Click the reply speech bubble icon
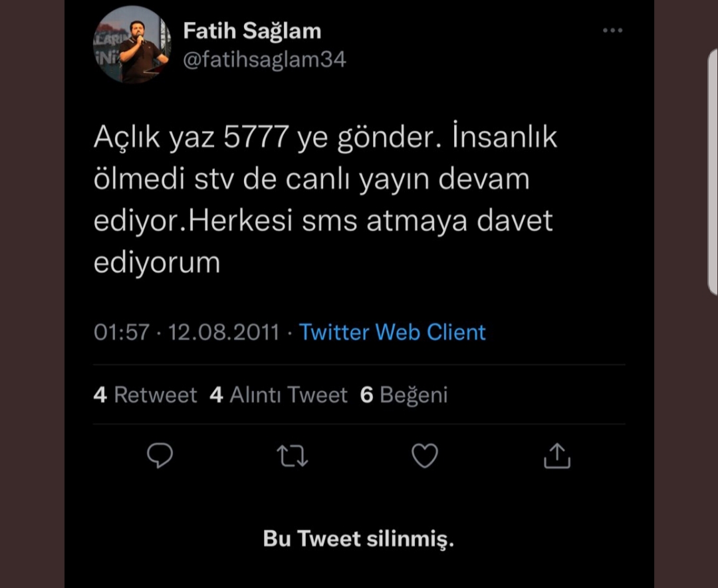Image resolution: width=718 pixels, height=588 pixels. point(160,455)
